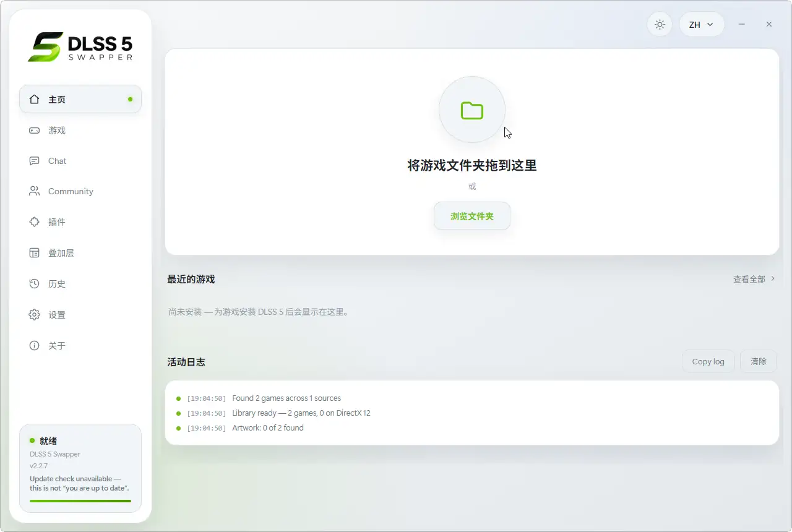792x532 pixels.
Task: Open the 插件 page
Action: 80,221
